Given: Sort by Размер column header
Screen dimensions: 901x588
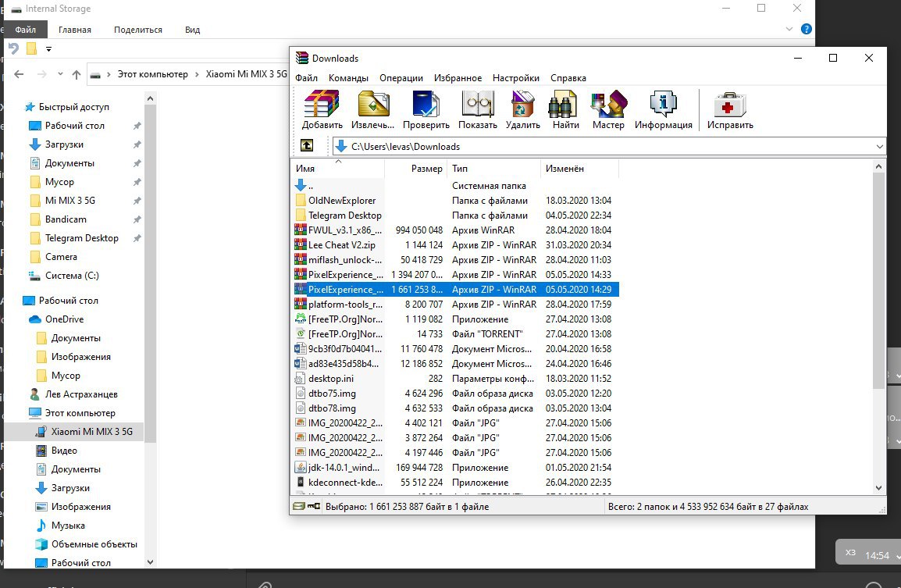Looking at the screenshot, I should (x=415, y=169).
